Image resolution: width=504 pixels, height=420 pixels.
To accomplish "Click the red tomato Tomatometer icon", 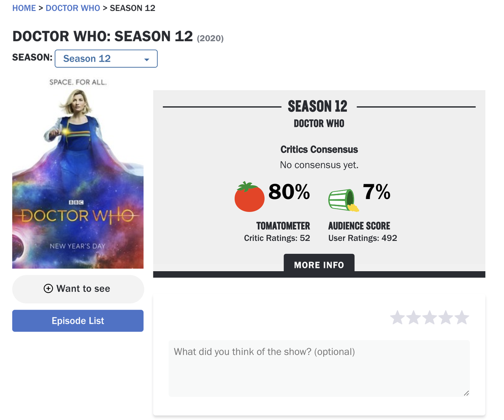I will click(249, 197).
